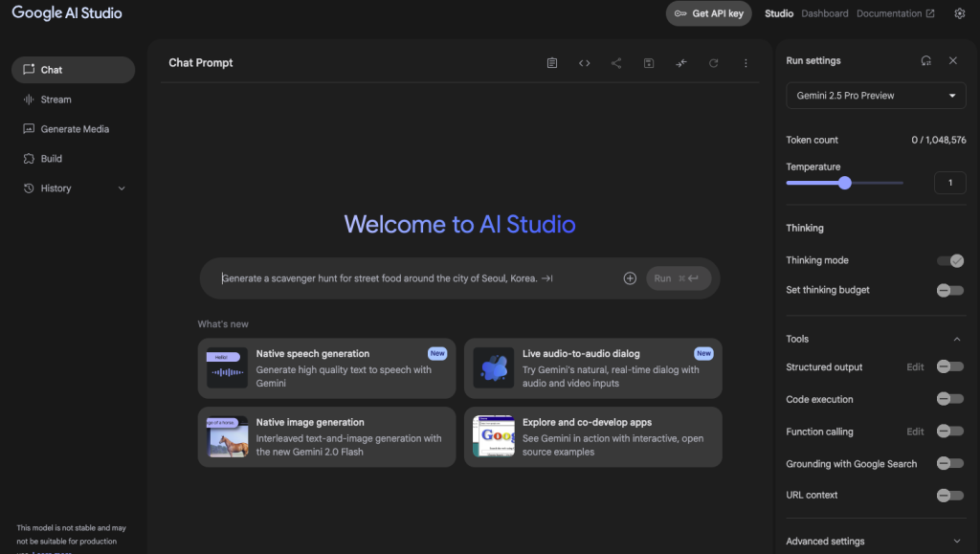Turn on Code execution toggle
The height and width of the screenshot is (554, 980).
950,399
